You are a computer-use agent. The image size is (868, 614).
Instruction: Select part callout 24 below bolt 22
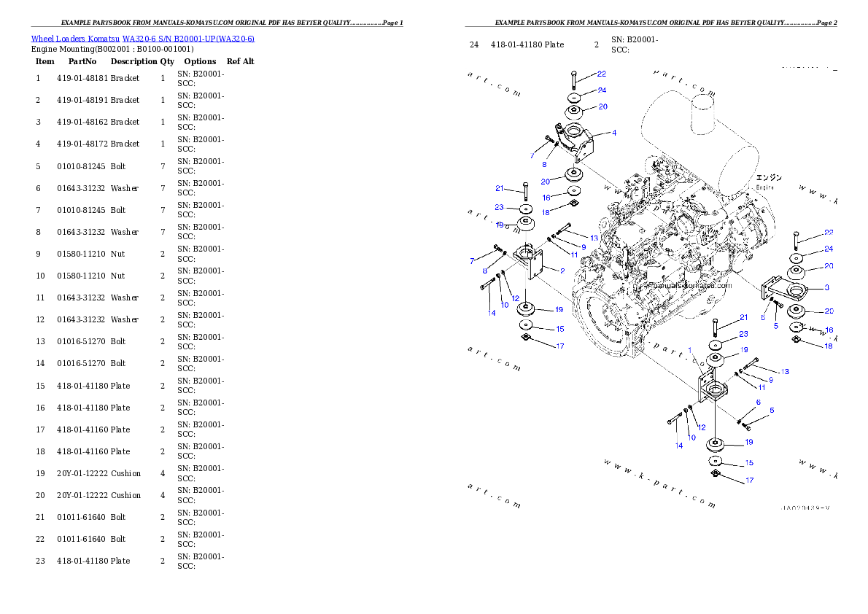pos(600,90)
